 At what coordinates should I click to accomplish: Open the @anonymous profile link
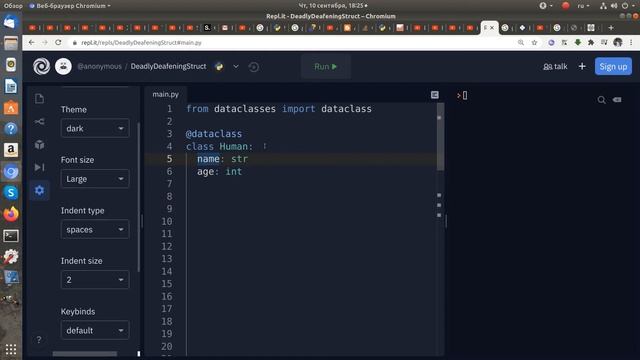pos(99,66)
